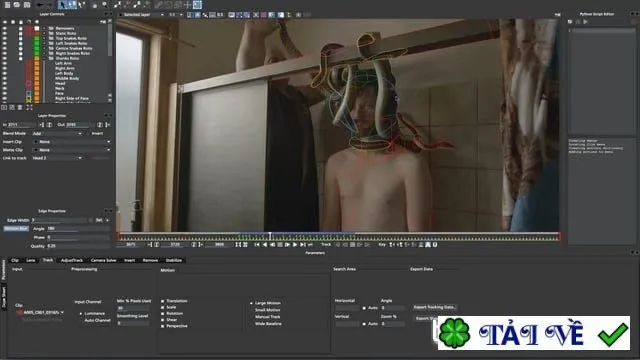Open the viewer zoom ratio dropdown
The width and height of the screenshot is (640, 360).
click(176, 15)
